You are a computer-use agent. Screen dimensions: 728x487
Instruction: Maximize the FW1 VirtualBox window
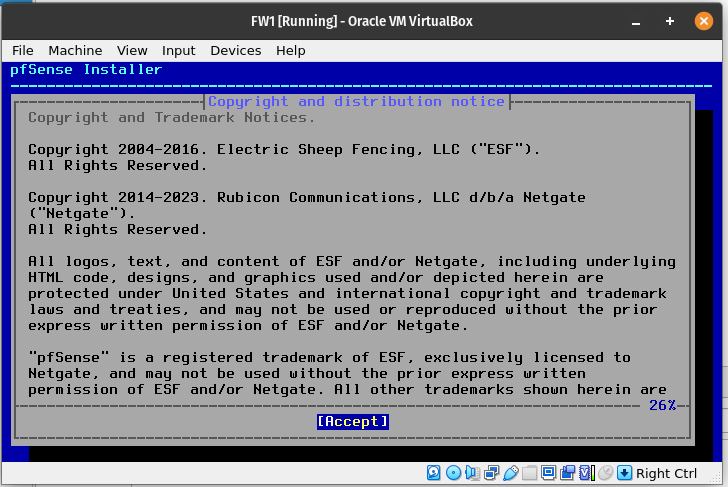pos(670,21)
